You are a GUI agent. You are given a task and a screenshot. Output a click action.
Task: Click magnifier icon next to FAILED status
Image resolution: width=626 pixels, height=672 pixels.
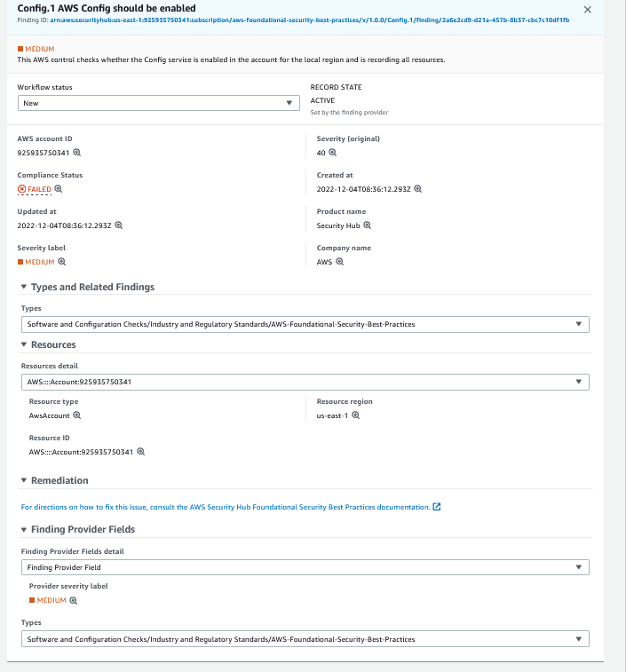click(x=59, y=189)
